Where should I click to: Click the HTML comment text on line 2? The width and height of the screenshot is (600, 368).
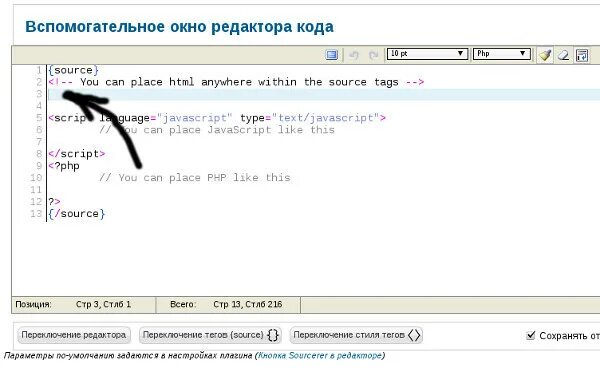pos(236,82)
